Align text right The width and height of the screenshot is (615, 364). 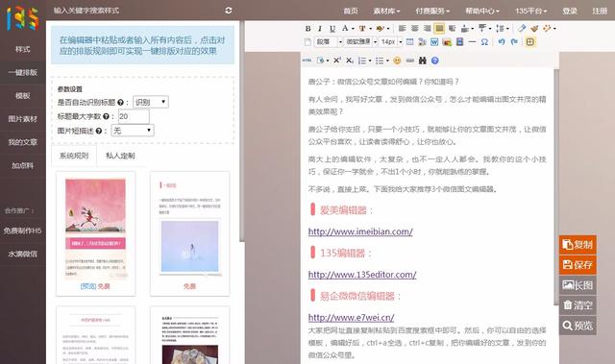(427, 28)
